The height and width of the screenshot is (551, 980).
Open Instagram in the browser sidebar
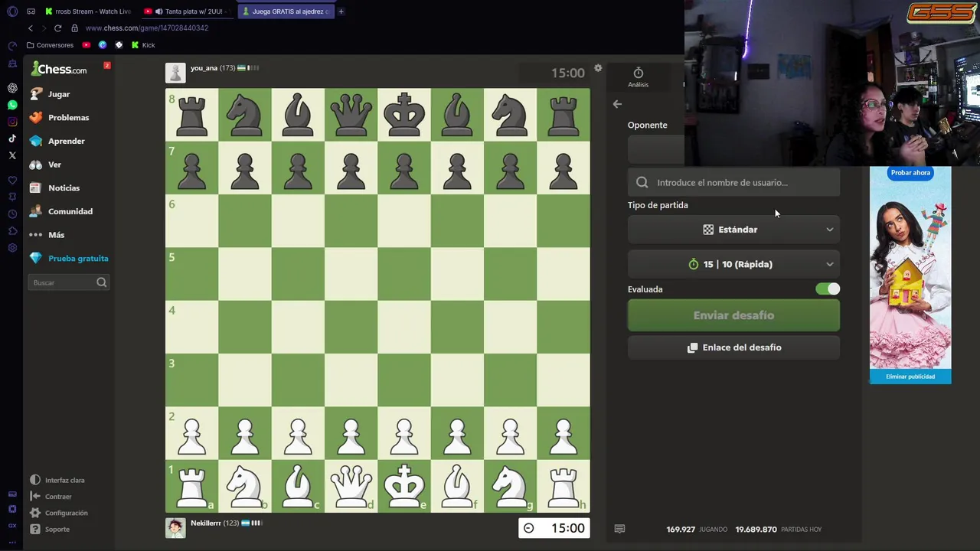coord(12,122)
